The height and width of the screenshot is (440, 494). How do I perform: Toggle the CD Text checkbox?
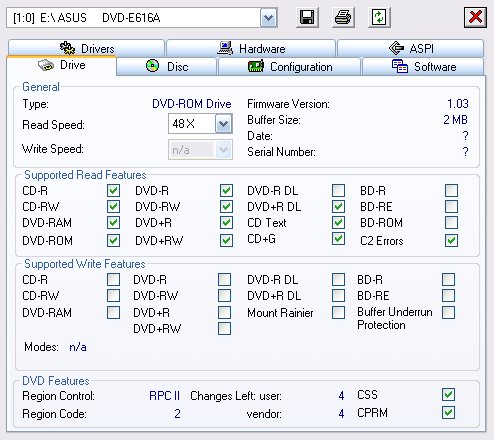coord(338,223)
